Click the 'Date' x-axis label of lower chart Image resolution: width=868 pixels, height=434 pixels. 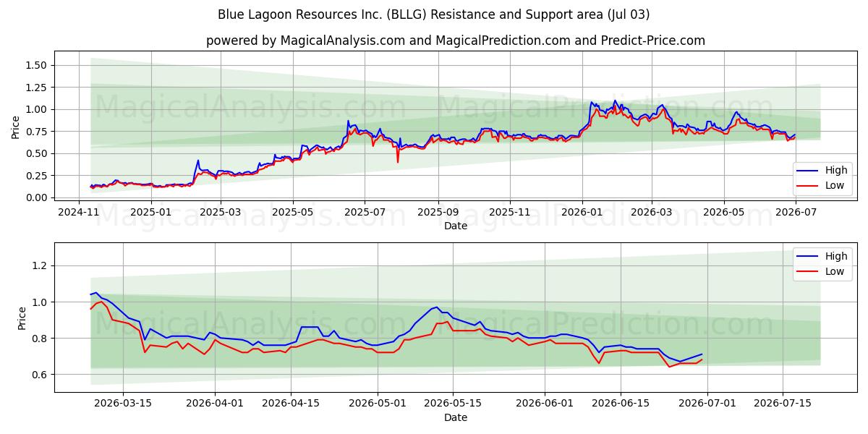[456, 417]
